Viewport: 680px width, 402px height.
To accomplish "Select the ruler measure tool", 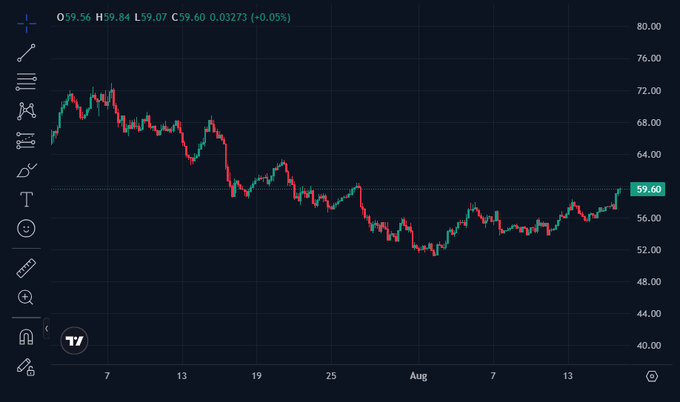I will 26,268.
